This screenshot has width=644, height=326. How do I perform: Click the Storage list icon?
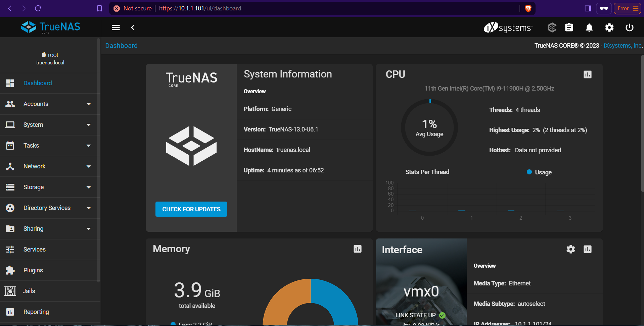tap(10, 187)
